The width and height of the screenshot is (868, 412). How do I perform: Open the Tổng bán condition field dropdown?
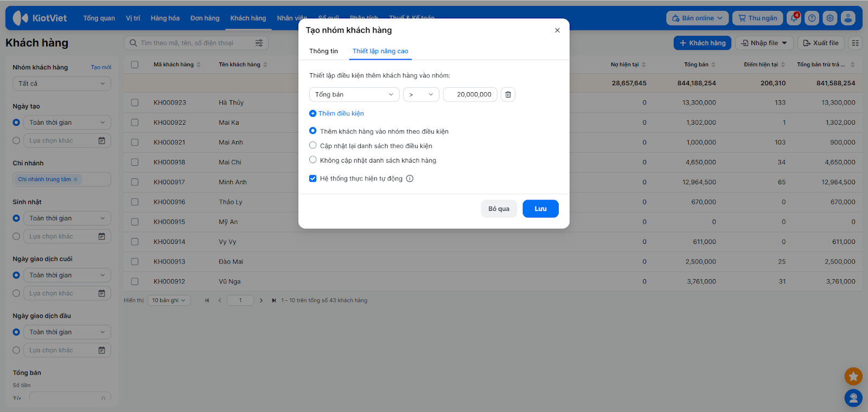354,94
